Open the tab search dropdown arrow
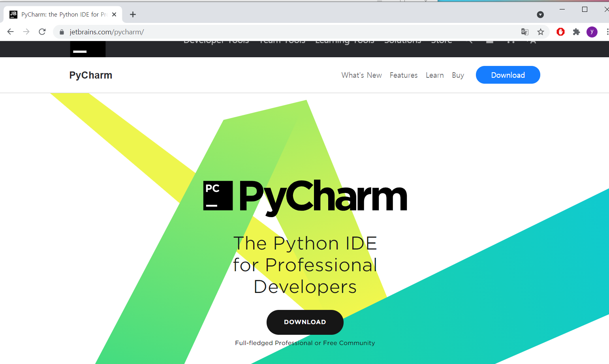609x364 pixels. tap(540, 15)
